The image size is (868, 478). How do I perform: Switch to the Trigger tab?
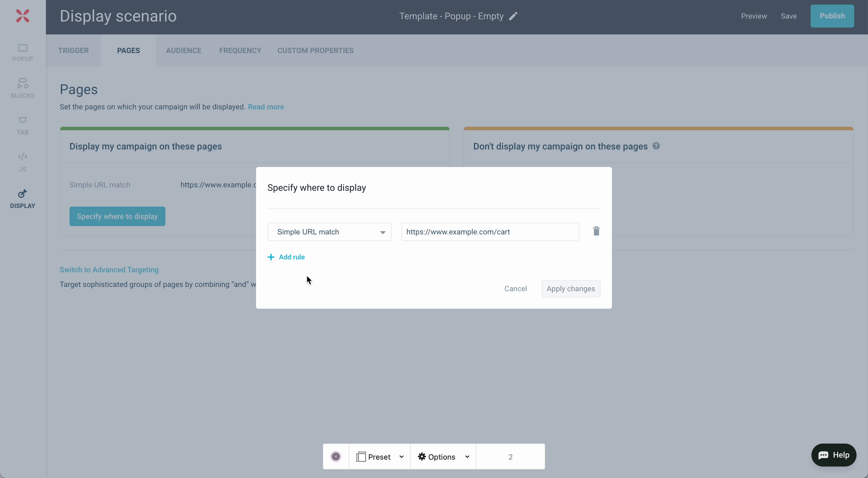[73, 50]
